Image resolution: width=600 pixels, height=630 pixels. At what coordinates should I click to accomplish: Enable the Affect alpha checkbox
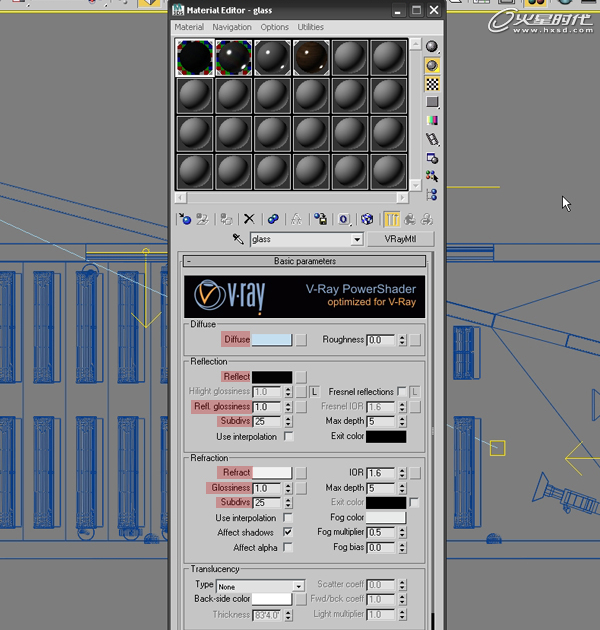(288, 547)
